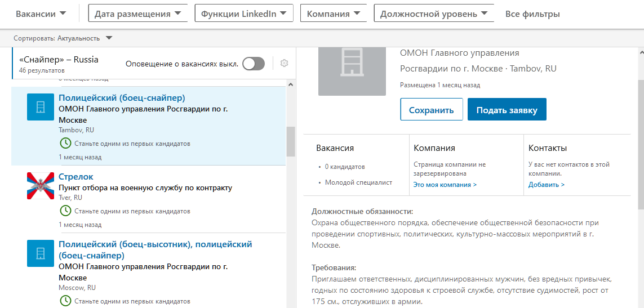Click the «Снайпер» – Russia search heading

(x=59, y=60)
